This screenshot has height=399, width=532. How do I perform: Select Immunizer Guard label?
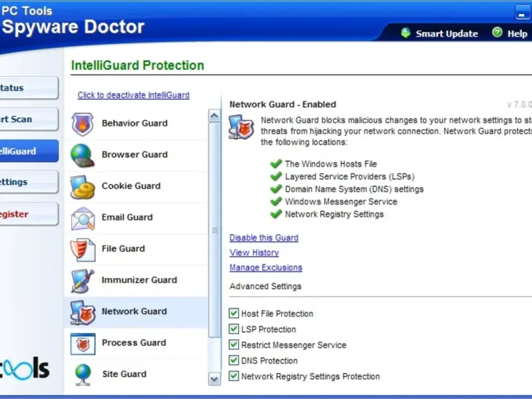[139, 280]
